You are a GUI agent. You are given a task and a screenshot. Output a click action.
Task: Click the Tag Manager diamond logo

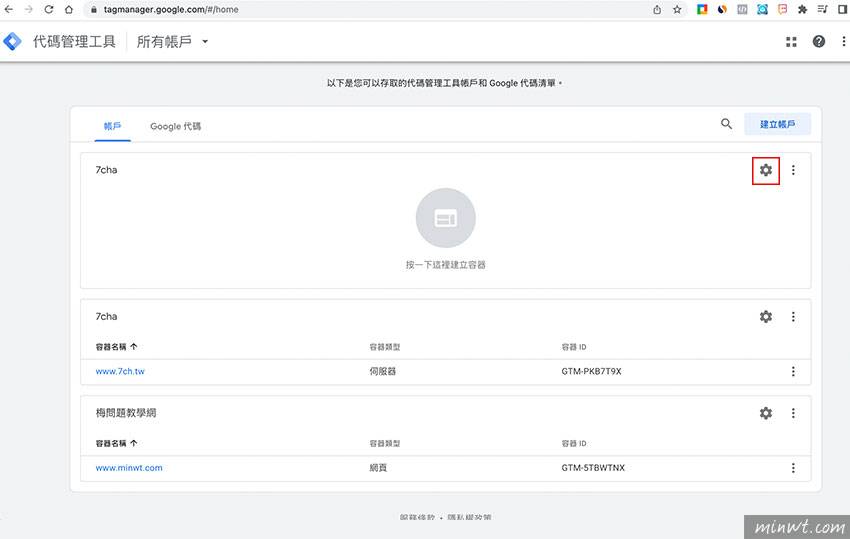click(12, 41)
